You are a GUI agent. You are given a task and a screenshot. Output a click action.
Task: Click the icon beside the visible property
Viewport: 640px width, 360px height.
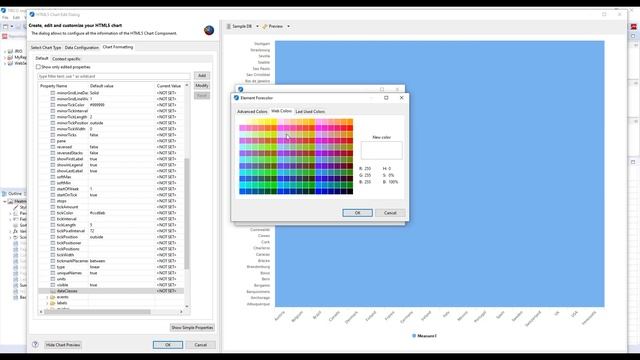pos(53,285)
